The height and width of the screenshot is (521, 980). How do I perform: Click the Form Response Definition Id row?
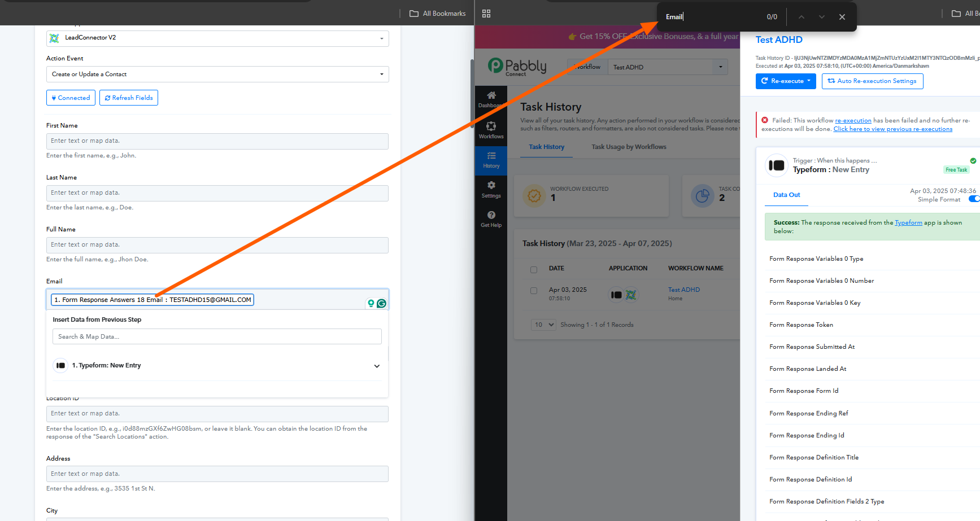tap(874, 480)
